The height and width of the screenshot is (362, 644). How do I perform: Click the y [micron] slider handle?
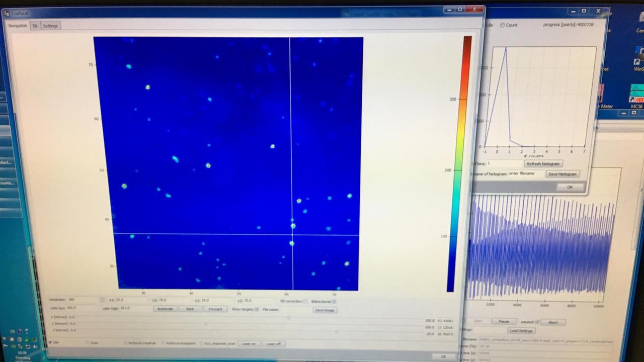point(205,323)
